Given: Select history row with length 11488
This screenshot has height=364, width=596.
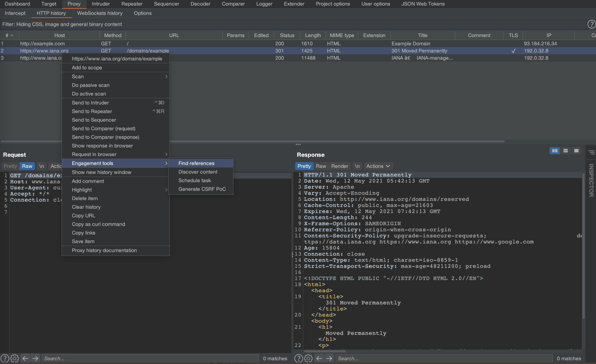Looking at the screenshot, I should pos(298,58).
